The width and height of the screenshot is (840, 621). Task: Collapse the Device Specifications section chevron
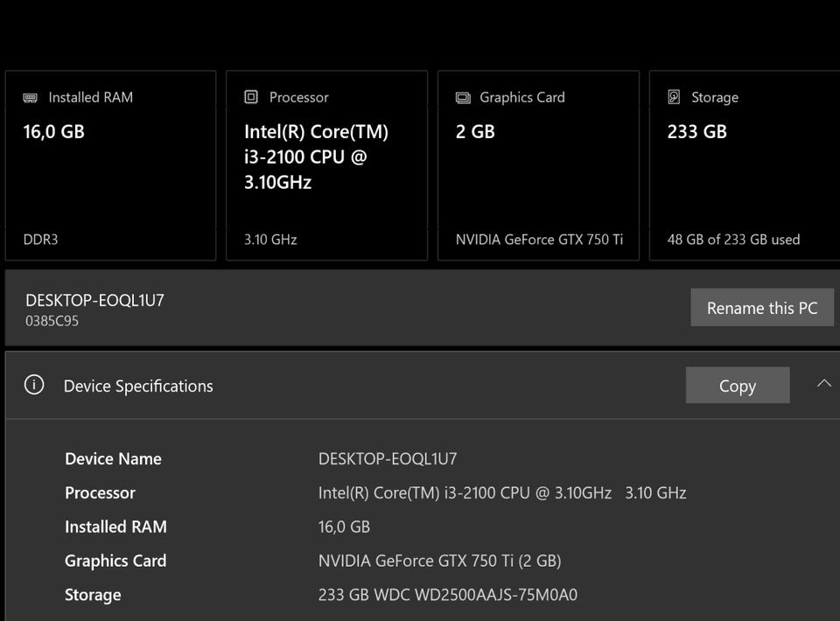(x=823, y=384)
